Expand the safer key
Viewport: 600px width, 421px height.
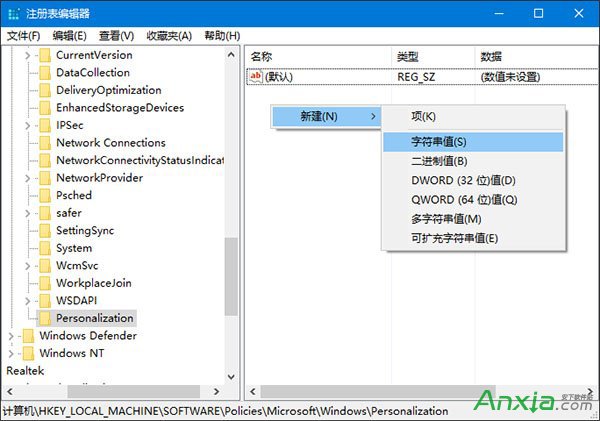(x=27, y=213)
